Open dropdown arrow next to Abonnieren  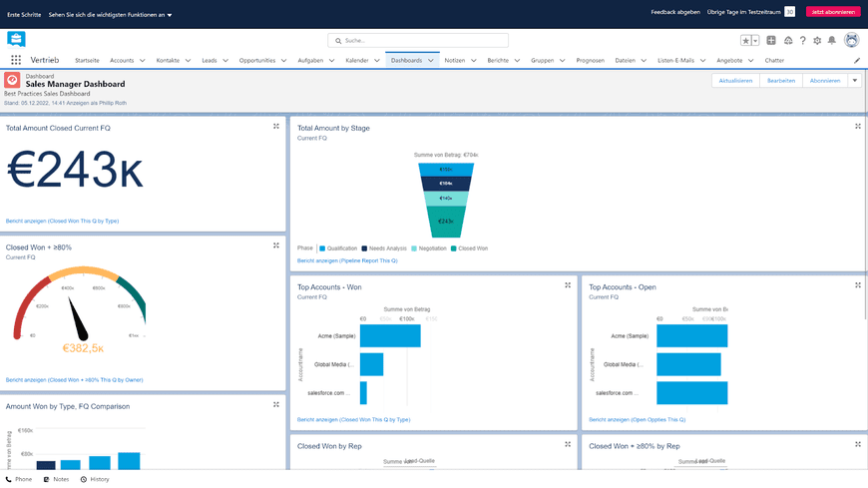click(855, 80)
